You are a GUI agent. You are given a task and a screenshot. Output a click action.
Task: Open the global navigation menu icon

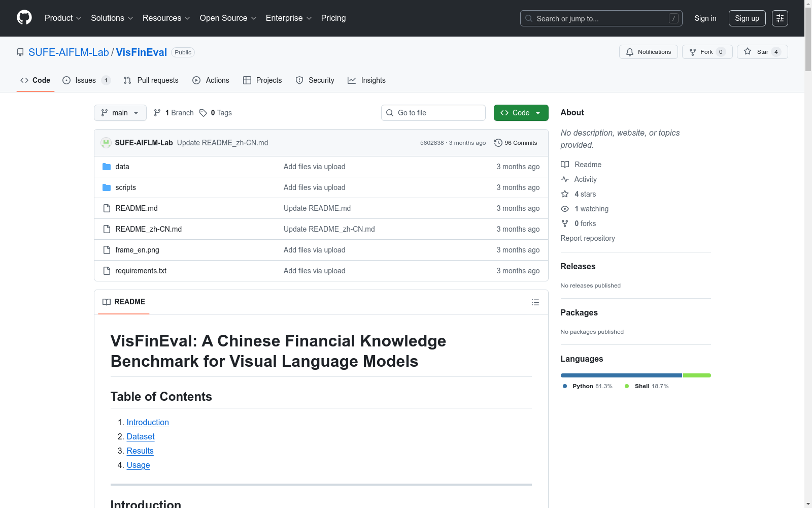pos(780,18)
